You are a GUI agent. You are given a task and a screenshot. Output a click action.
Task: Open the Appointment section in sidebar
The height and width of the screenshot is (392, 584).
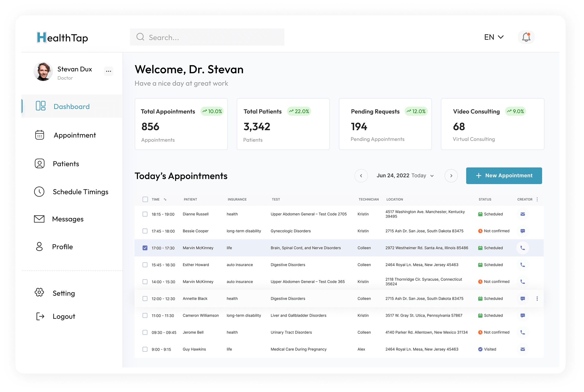click(75, 135)
